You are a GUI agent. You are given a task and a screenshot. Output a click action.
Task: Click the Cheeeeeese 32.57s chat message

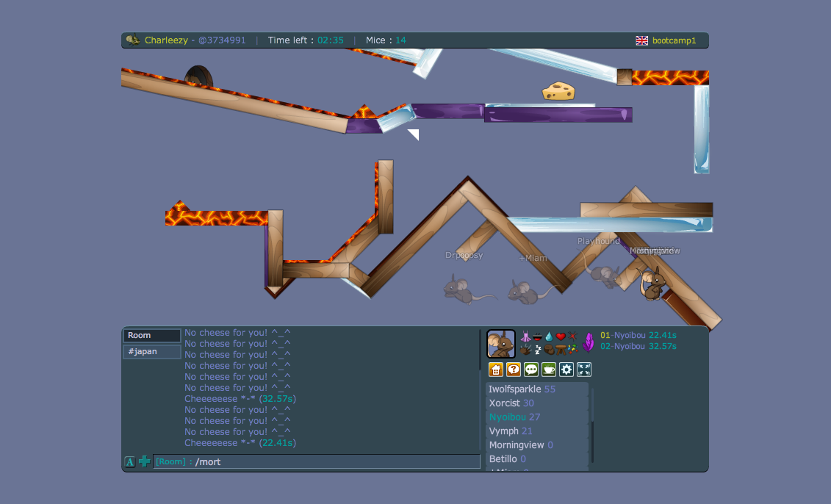coord(240,398)
